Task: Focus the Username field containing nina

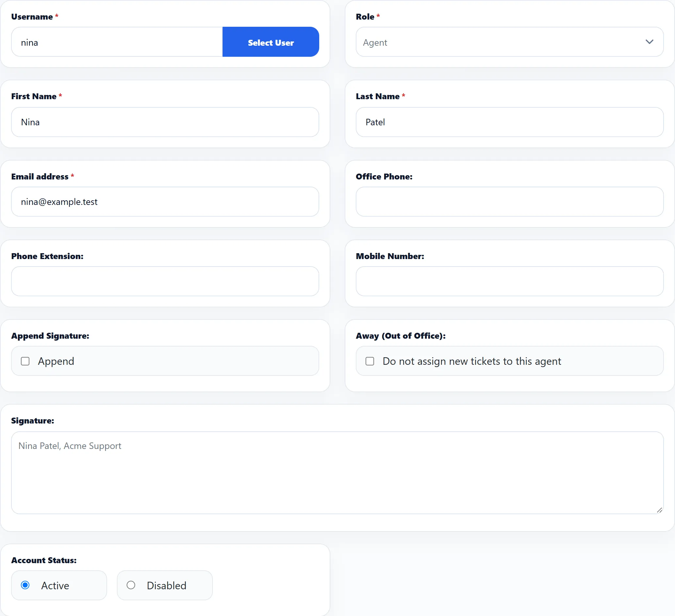Action: [117, 42]
